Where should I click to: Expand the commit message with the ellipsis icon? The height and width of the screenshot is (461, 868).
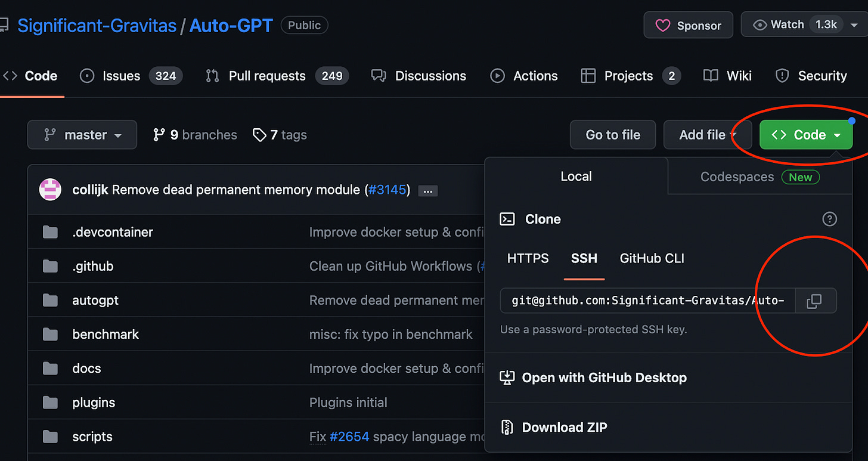click(427, 190)
